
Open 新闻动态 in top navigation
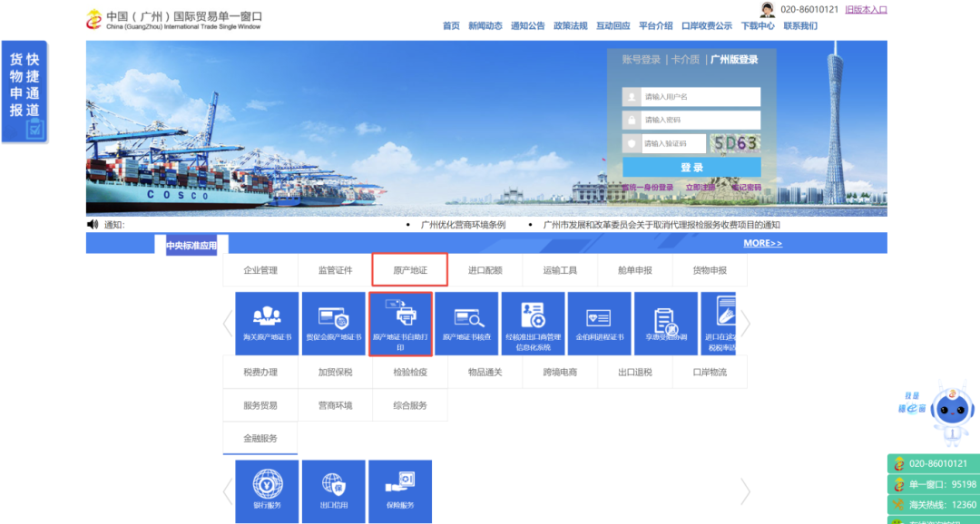tap(485, 25)
